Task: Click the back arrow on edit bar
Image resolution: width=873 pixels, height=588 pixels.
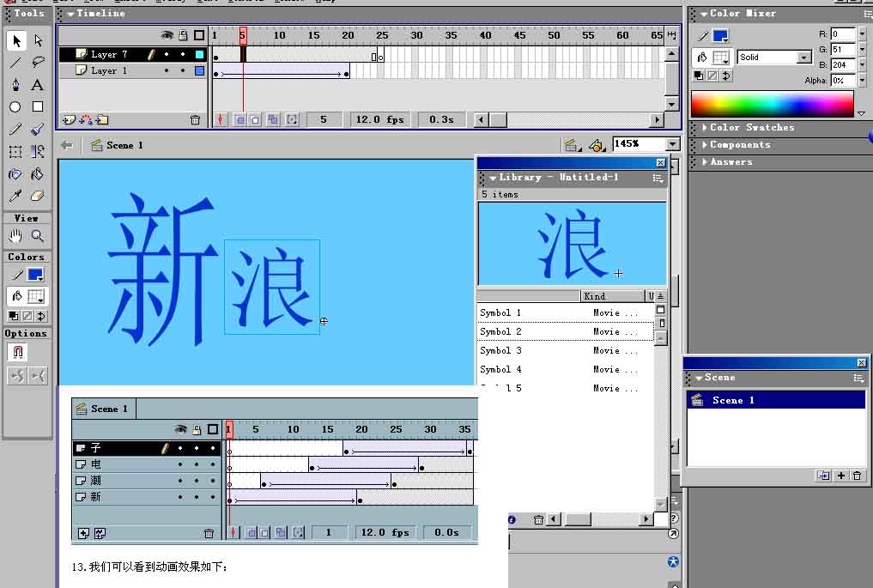Action: 67,145
